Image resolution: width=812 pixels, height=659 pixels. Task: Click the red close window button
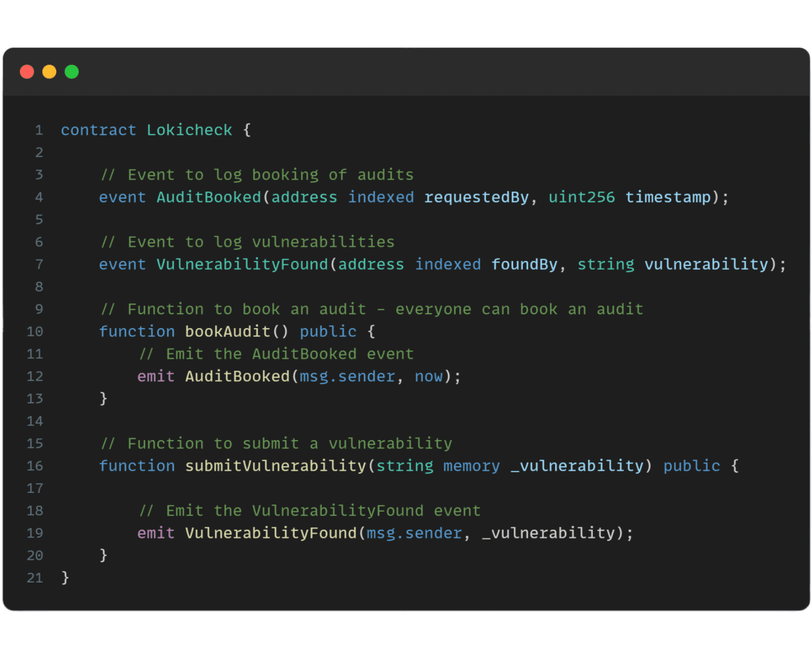(x=27, y=72)
